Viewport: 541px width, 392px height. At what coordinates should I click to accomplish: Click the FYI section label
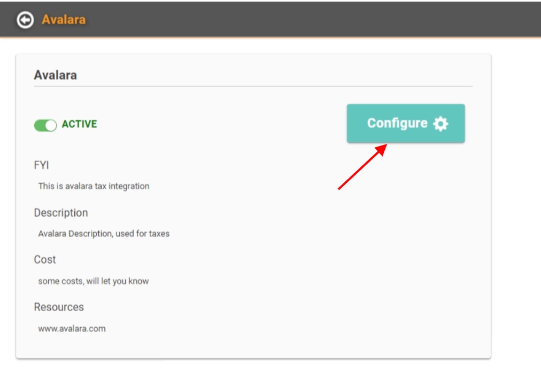41,165
